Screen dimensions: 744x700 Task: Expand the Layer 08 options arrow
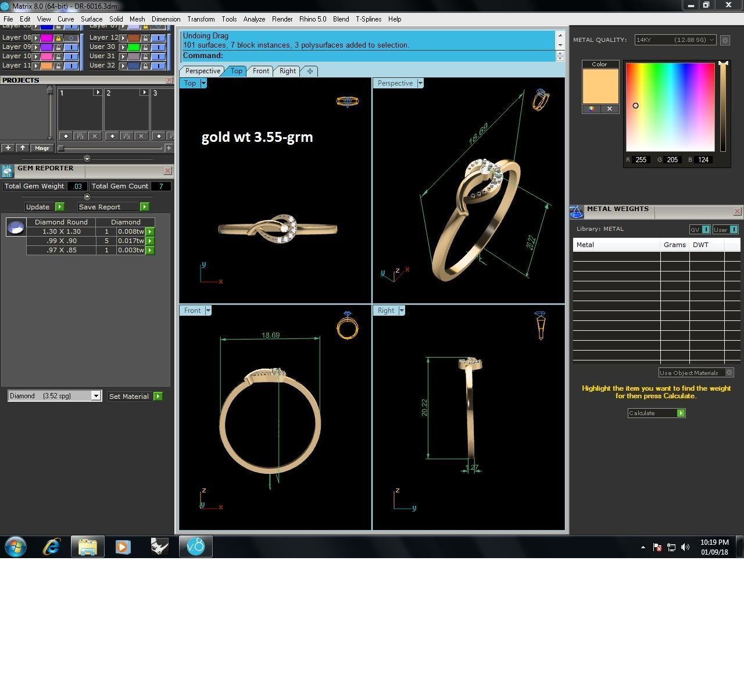[36, 38]
